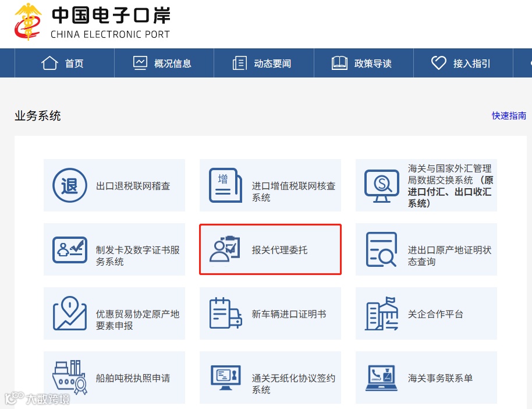
Task: Navigate to 政策导读 policy guide
Action: [x=363, y=62]
